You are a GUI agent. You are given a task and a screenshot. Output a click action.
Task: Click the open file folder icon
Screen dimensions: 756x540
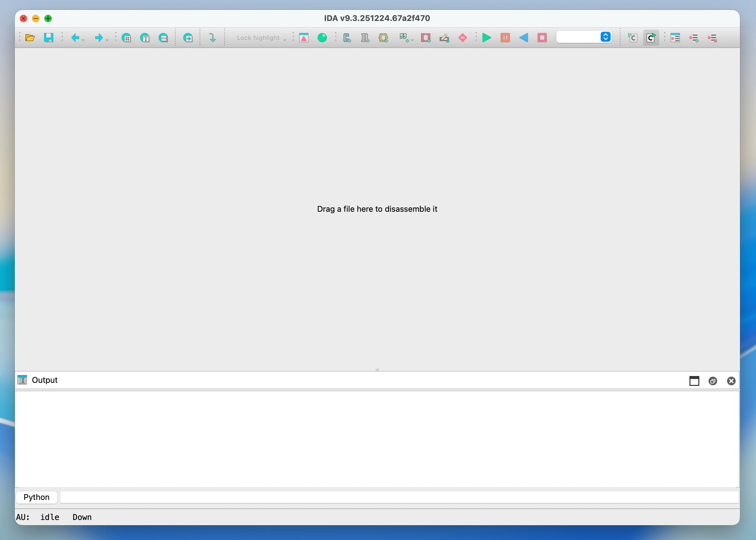[x=30, y=38]
